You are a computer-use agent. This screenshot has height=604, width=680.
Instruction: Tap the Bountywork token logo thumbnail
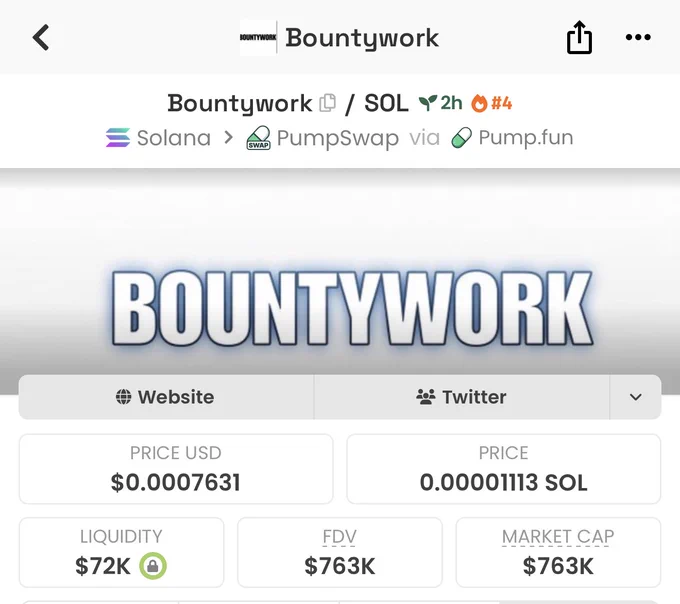(x=258, y=37)
